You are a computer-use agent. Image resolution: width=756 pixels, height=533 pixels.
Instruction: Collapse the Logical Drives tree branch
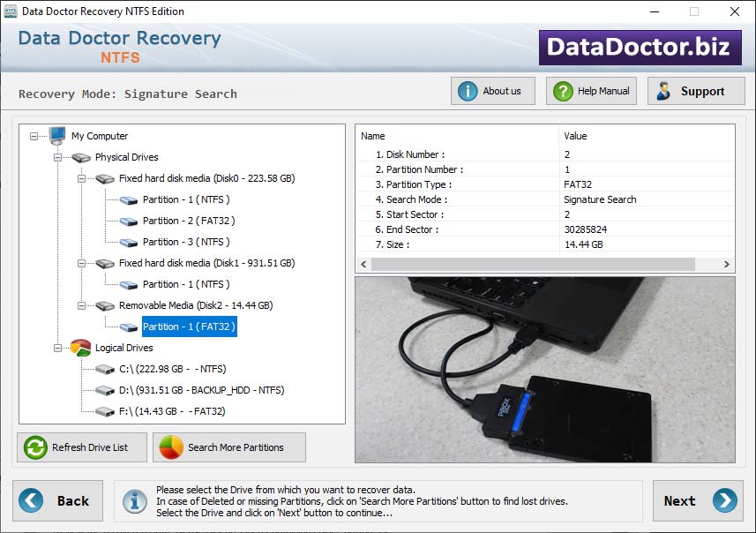pos(58,348)
